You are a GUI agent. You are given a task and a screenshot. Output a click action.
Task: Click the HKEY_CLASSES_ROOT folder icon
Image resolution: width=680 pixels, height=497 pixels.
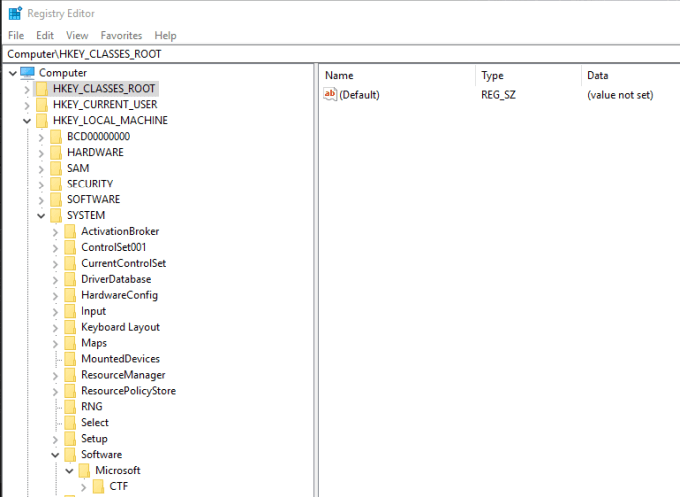(42, 89)
